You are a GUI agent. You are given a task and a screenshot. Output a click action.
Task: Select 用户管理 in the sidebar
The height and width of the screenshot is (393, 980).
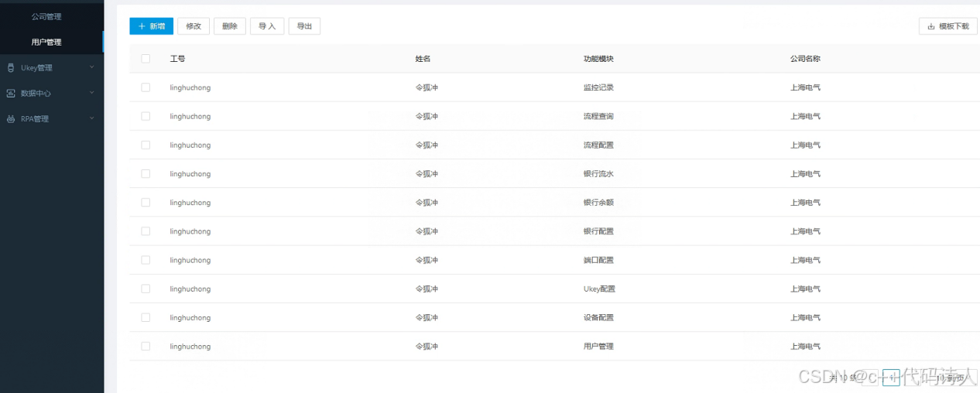coord(46,42)
